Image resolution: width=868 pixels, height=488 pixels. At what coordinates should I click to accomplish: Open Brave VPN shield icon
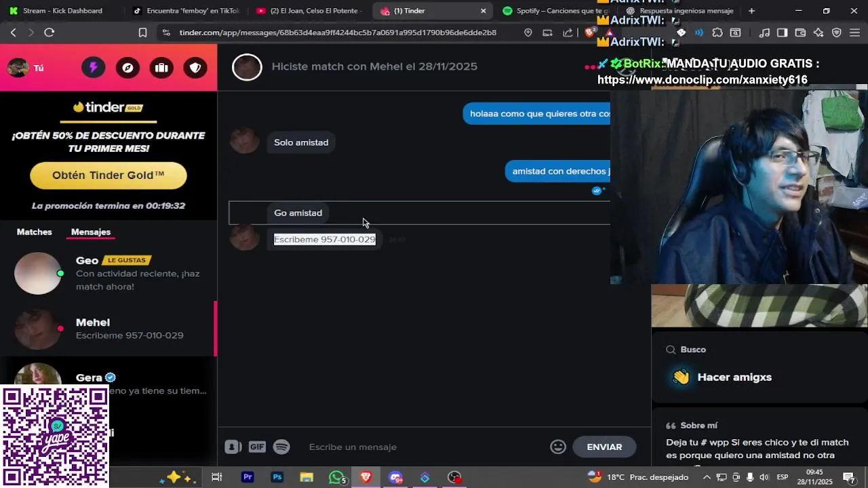tap(836, 33)
